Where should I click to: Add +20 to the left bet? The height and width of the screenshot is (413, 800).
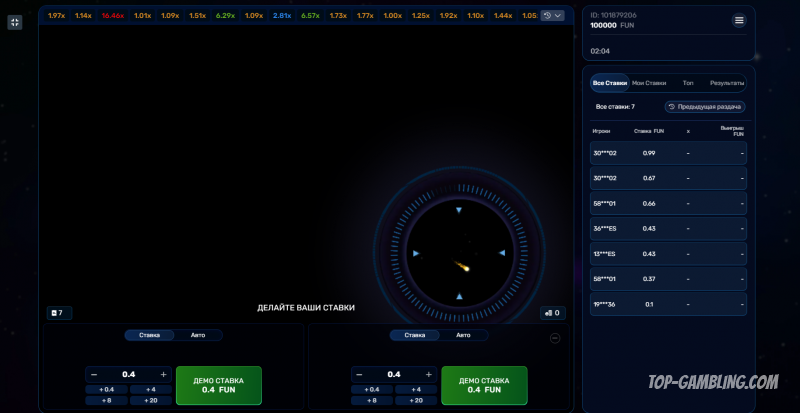pyautogui.click(x=151, y=400)
